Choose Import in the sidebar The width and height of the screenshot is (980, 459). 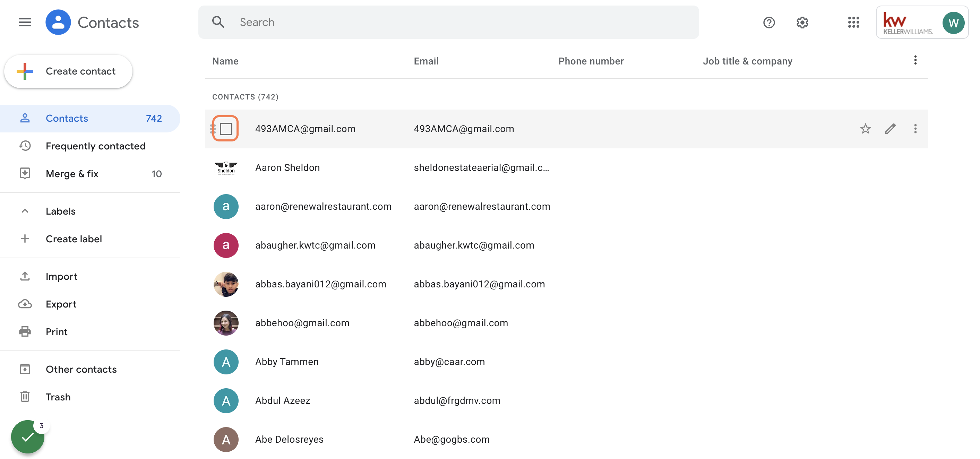90,276
